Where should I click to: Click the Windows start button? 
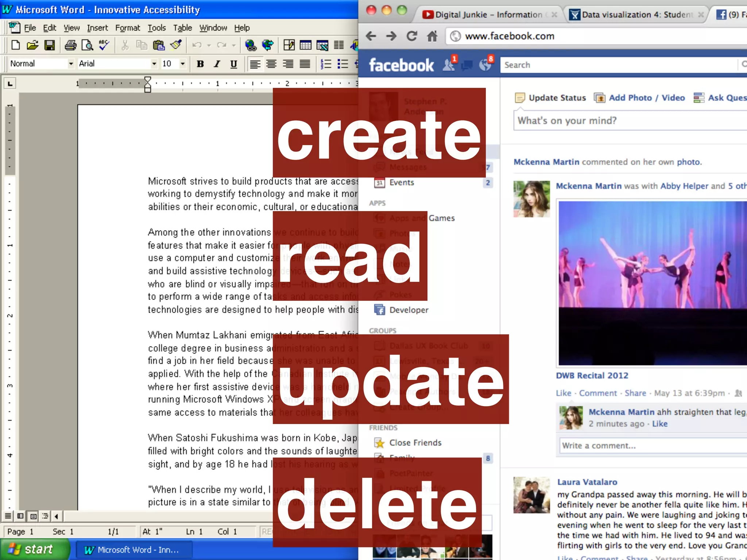click(35, 549)
